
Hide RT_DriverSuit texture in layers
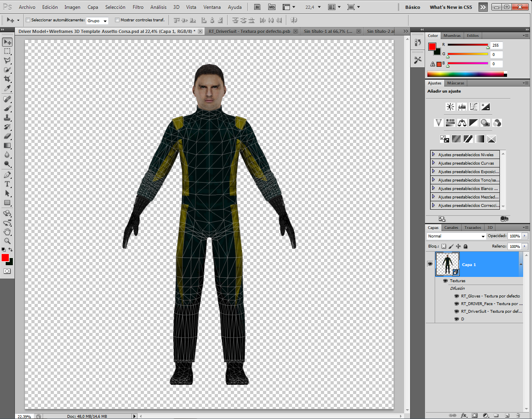coord(456,312)
